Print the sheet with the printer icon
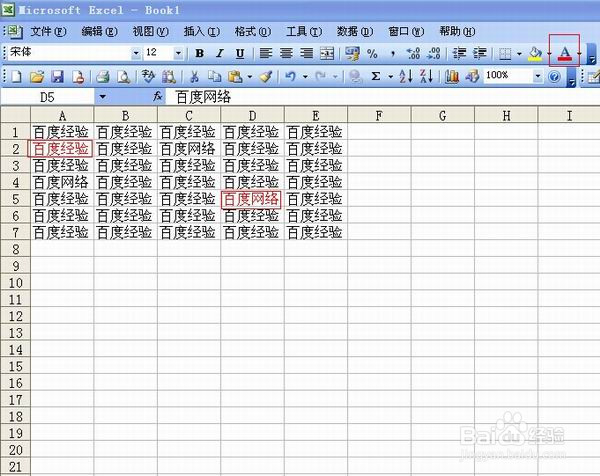This screenshot has height=476, width=600. (x=103, y=77)
